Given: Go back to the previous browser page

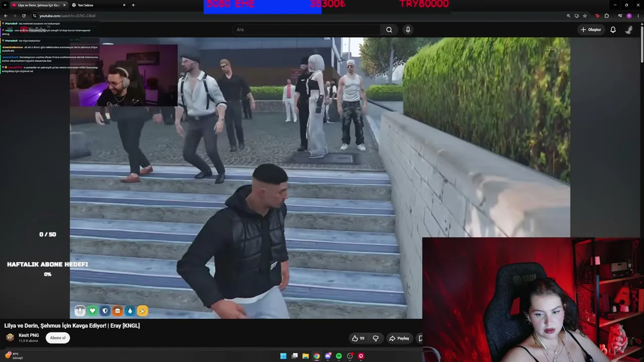Looking at the screenshot, I should click(x=6, y=16).
